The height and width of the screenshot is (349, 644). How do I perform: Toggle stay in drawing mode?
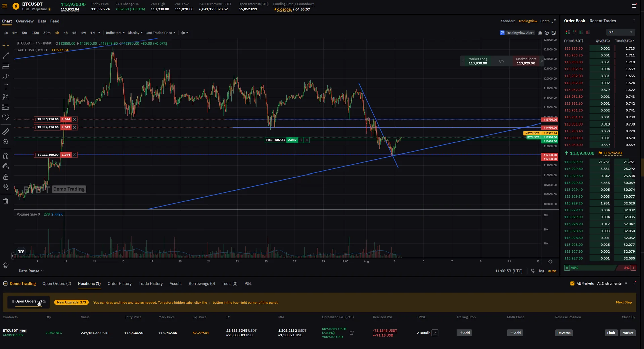6,166
